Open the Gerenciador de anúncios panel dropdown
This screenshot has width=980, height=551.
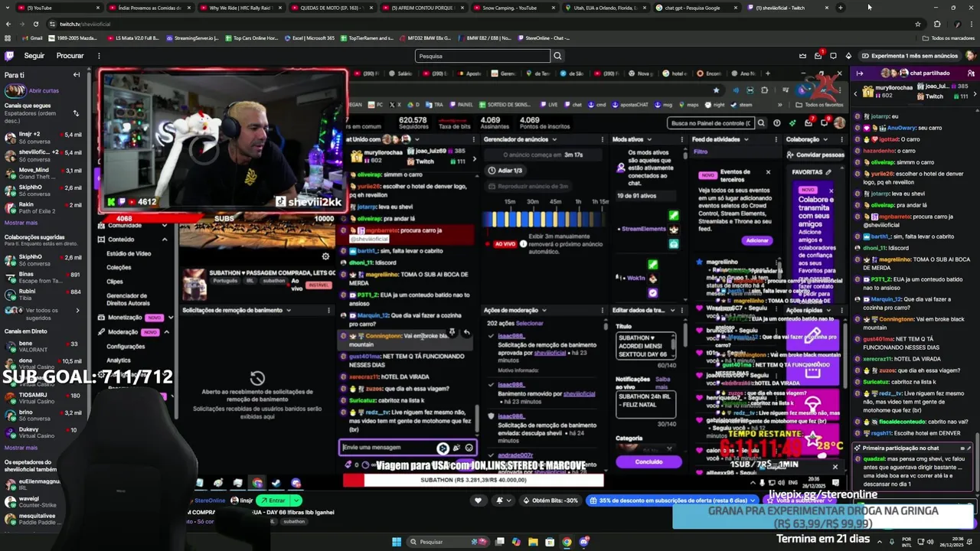click(x=556, y=139)
